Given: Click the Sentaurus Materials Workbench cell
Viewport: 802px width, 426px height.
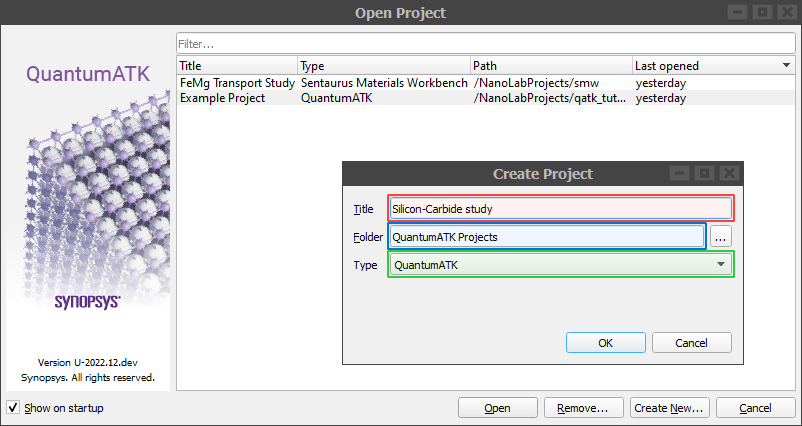Looking at the screenshot, I should click(384, 83).
